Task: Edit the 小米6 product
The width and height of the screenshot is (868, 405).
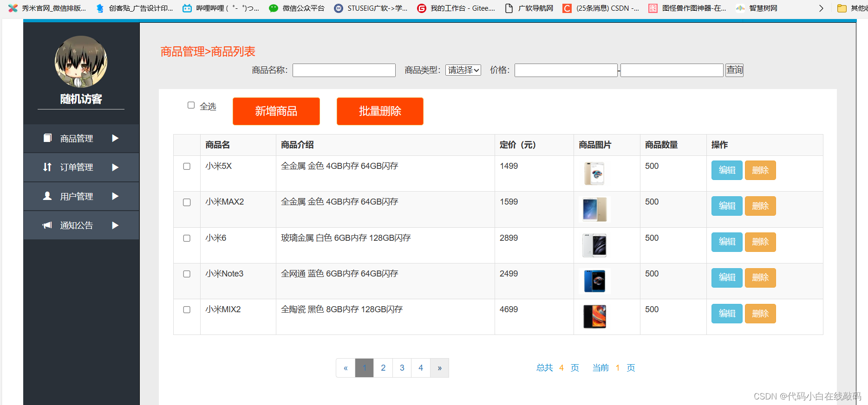Action: coord(727,242)
